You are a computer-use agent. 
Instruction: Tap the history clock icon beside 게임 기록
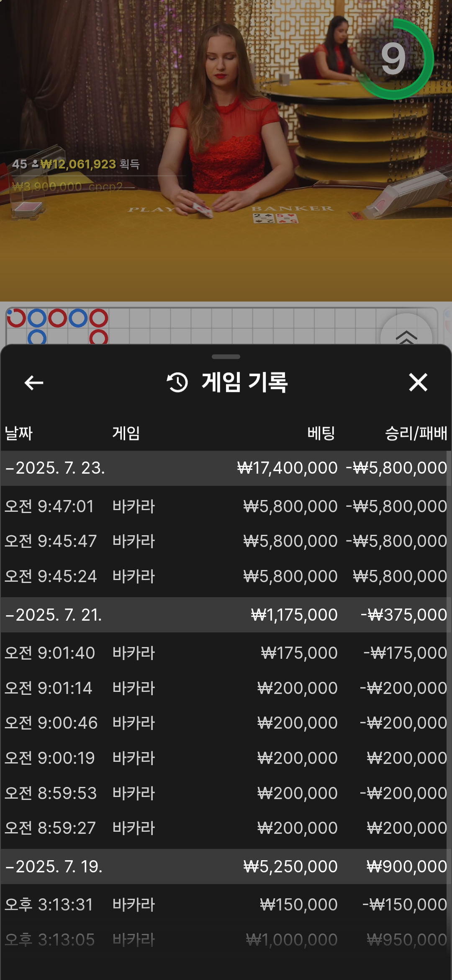[x=177, y=382]
